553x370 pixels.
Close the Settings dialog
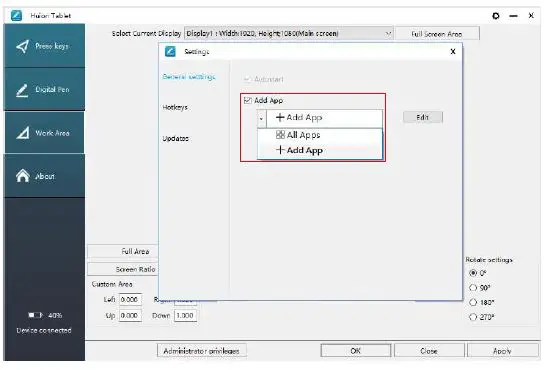click(x=453, y=52)
